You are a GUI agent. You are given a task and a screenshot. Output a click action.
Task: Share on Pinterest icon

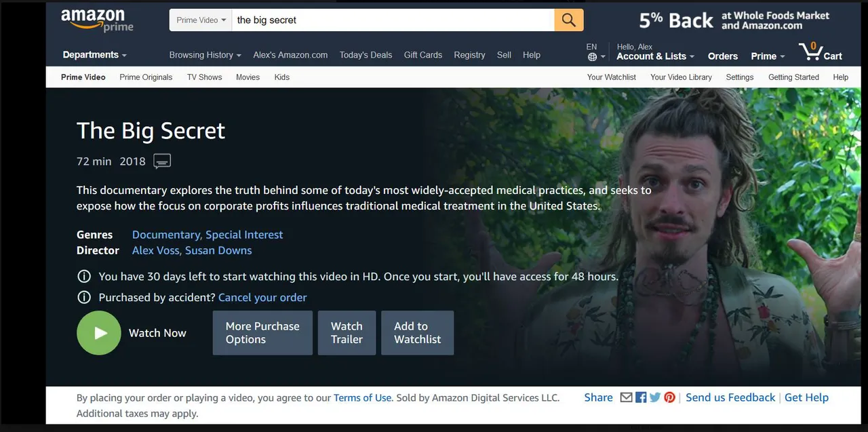tap(670, 398)
